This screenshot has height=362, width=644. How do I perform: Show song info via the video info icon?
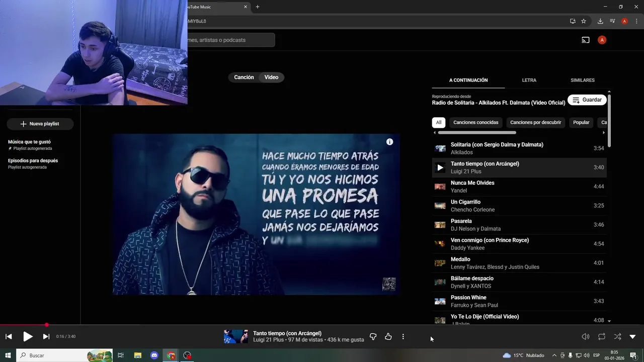click(x=389, y=142)
